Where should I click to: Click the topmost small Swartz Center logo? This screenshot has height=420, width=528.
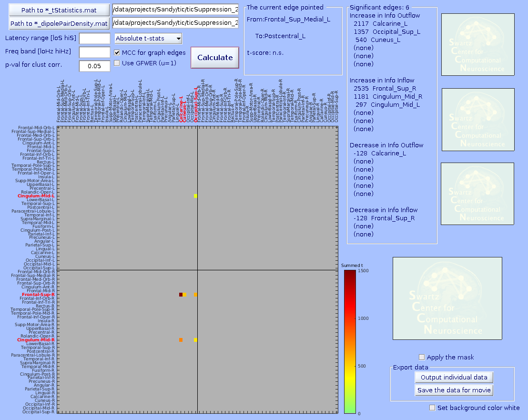point(477,44)
